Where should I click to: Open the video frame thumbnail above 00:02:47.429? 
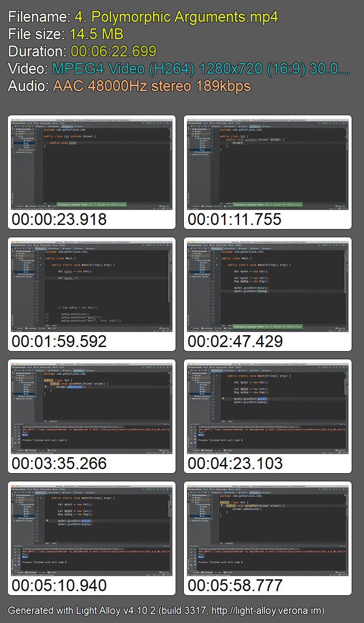coord(268,286)
